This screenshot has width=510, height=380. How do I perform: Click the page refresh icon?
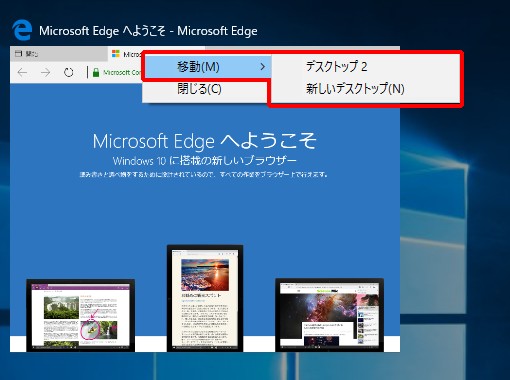point(69,72)
